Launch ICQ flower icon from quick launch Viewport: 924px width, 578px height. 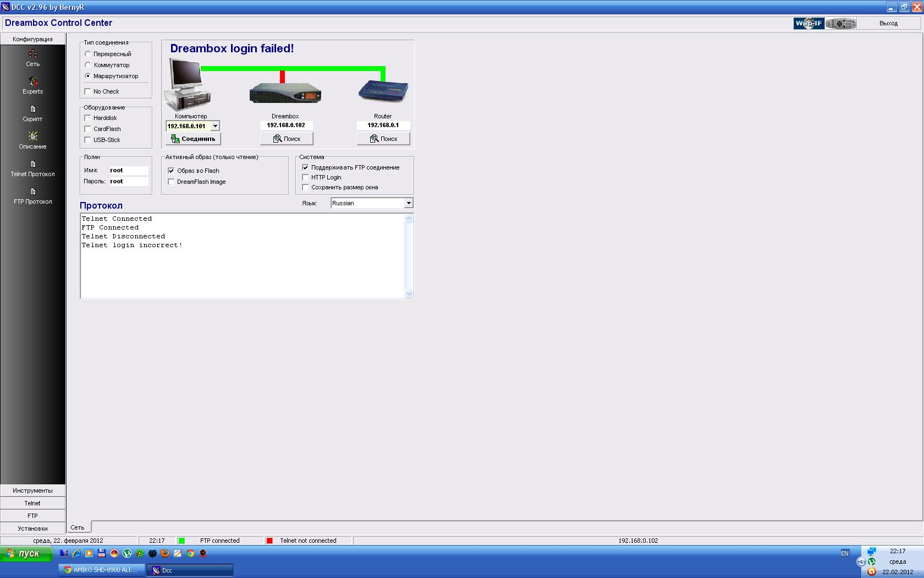pos(140,553)
